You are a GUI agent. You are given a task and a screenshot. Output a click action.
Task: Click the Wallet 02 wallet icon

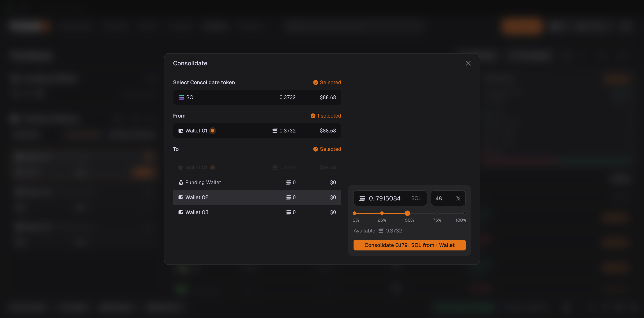click(x=181, y=197)
